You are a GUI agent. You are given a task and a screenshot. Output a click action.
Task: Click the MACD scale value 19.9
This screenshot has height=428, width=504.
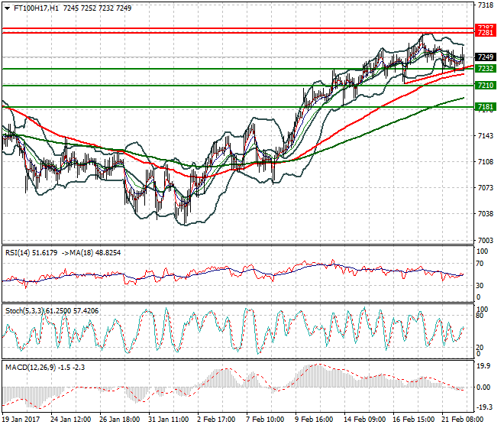(x=483, y=366)
